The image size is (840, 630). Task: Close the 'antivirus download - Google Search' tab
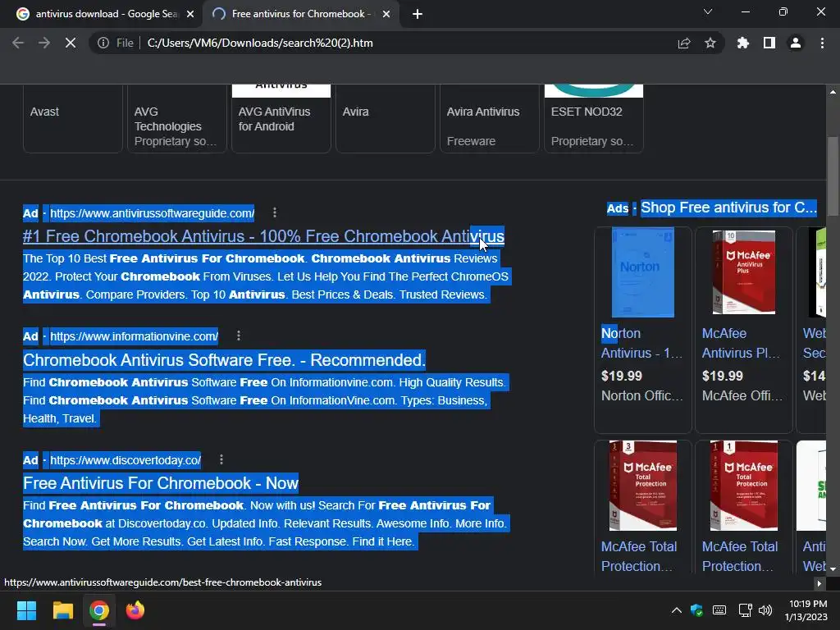190,14
